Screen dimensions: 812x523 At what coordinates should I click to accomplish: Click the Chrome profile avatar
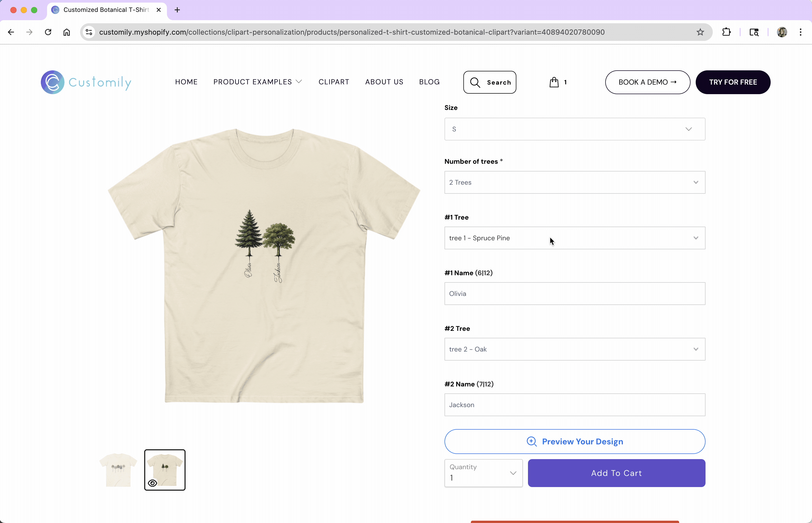(782, 32)
